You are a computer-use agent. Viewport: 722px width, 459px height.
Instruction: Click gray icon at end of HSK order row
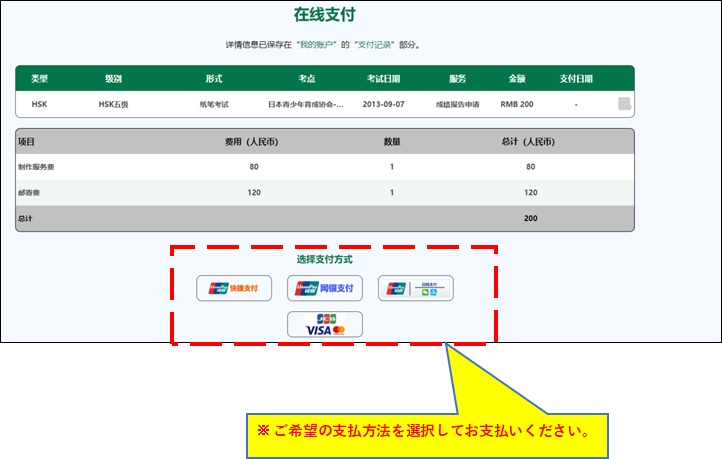[624, 104]
